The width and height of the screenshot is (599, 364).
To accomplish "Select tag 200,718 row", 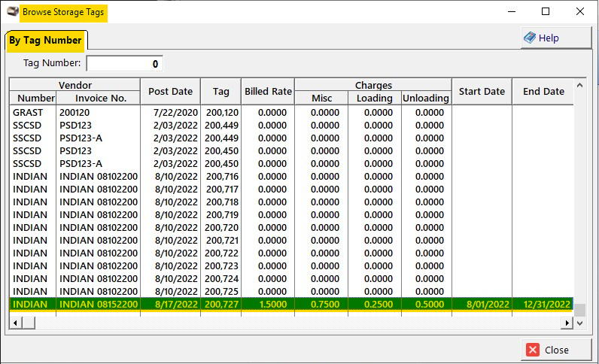I will point(291,202).
